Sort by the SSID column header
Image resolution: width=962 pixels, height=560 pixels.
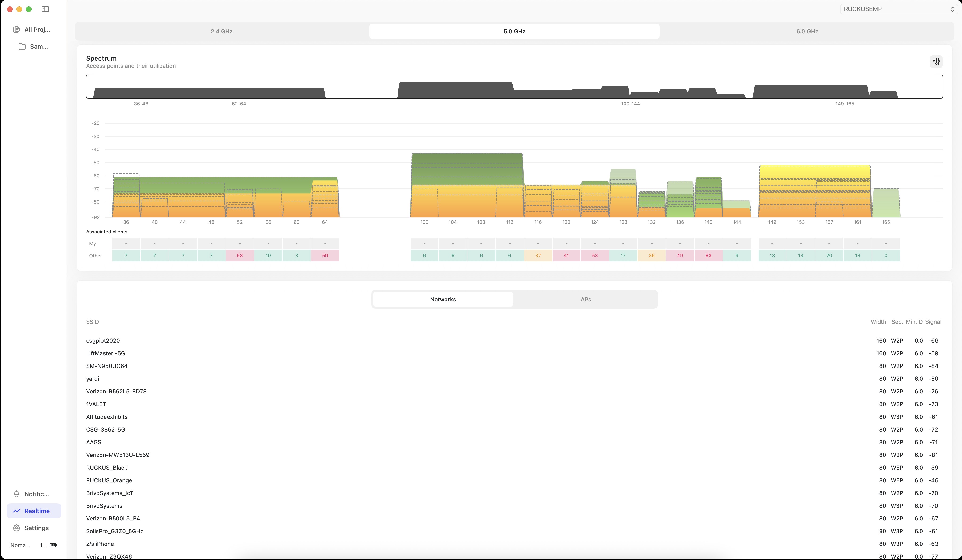[x=92, y=322]
